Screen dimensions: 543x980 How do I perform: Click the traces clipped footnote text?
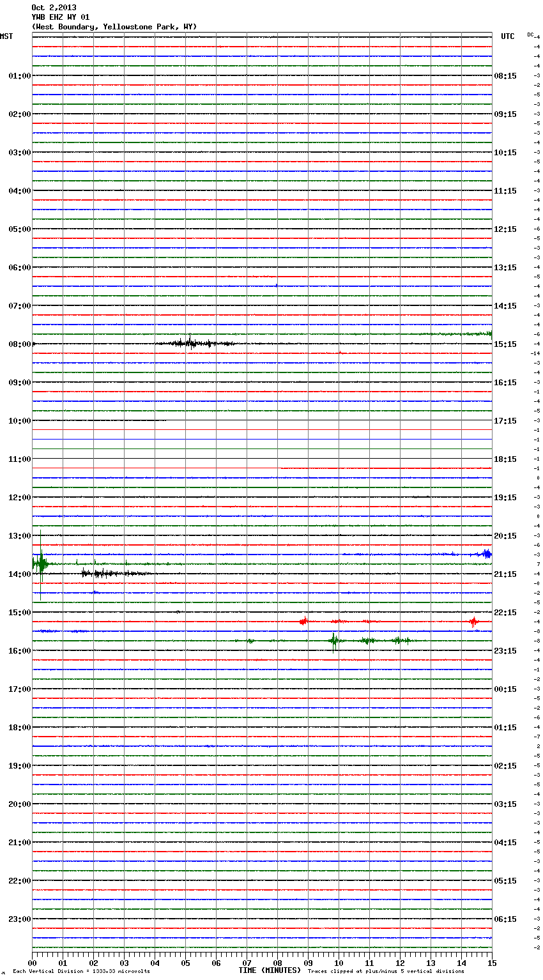pyautogui.click(x=386, y=971)
